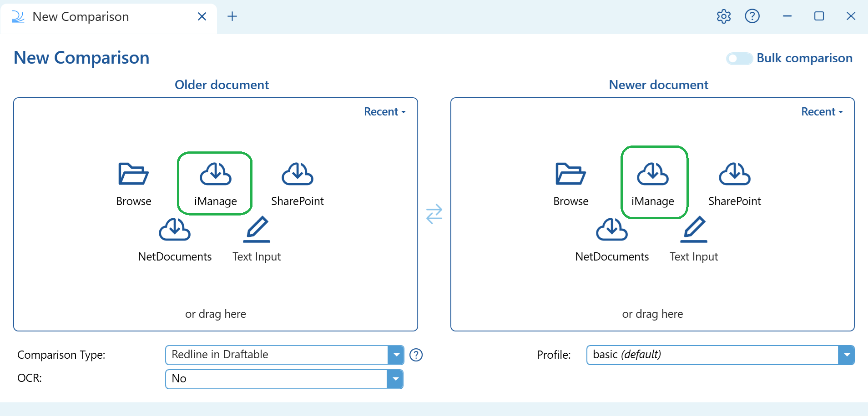This screenshot has height=416, width=868.
Task: Open the settings gear
Action: coord(723,16)
